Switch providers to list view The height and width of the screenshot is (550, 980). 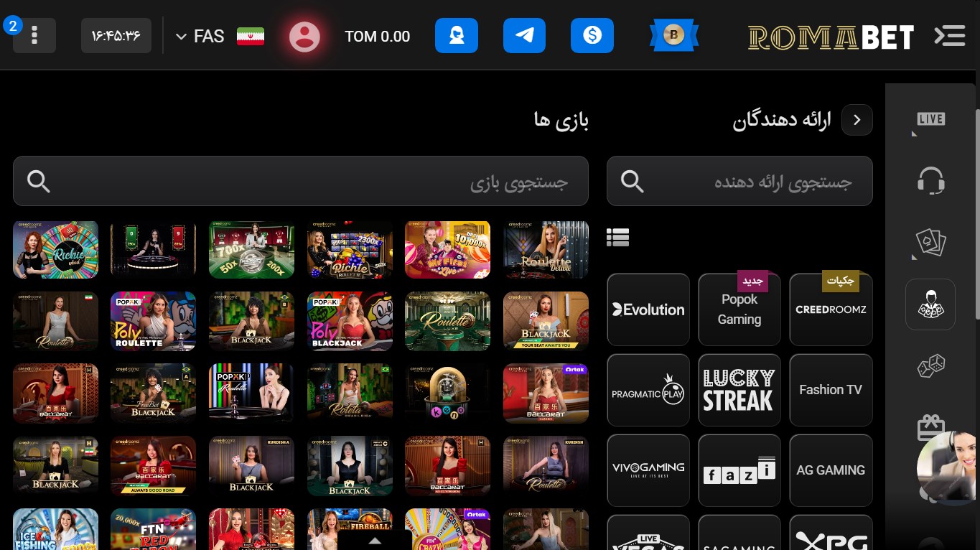[x=617, y=237]
